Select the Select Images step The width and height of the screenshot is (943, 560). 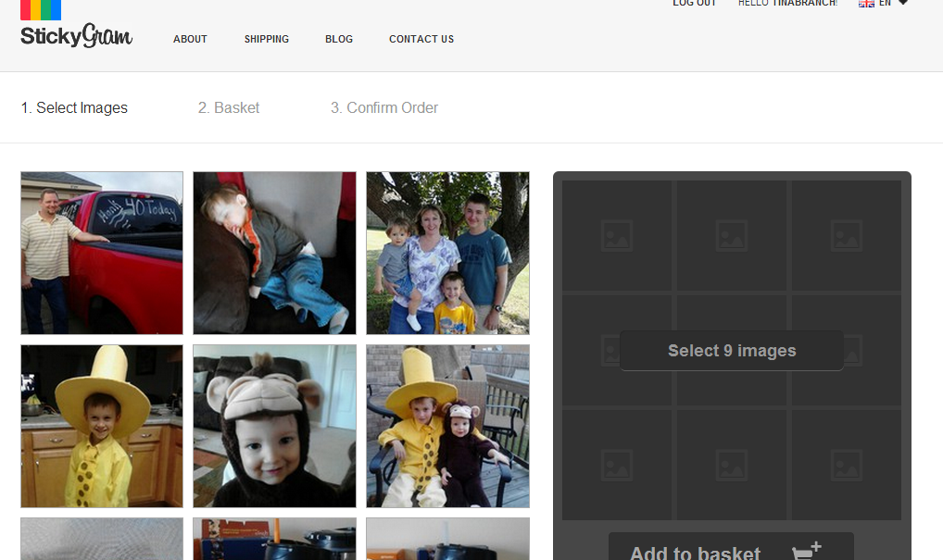click(x=74, y=108)
